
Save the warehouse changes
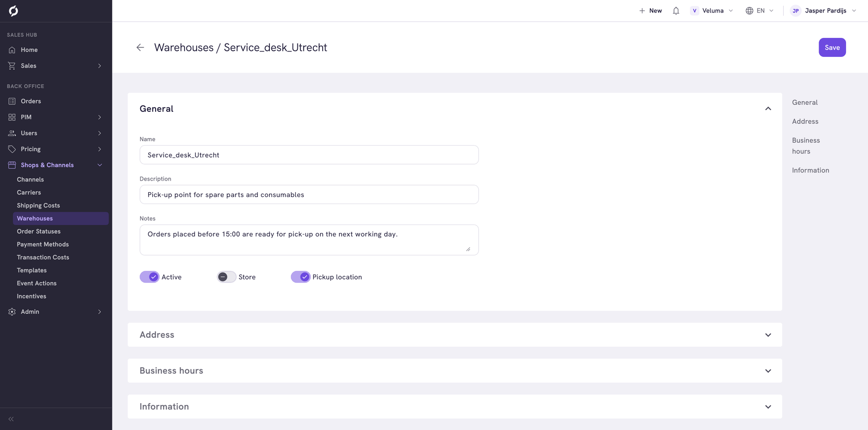[x=832, y=47]
